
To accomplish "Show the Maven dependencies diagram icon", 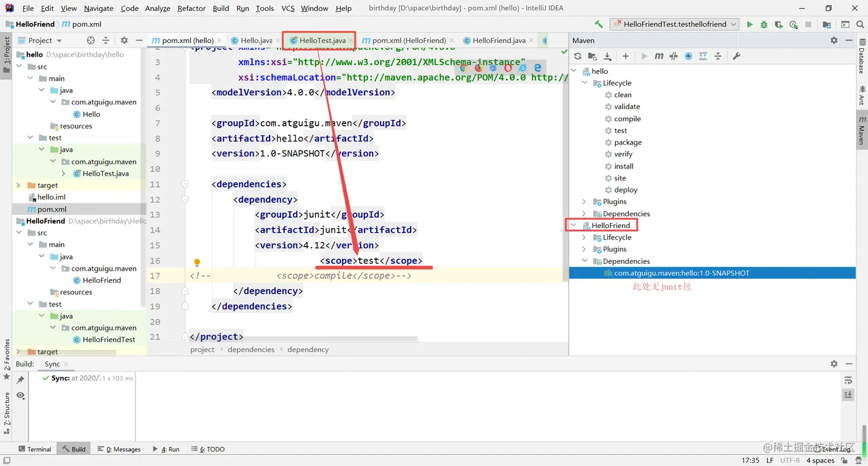I will (x=703, y=56).
